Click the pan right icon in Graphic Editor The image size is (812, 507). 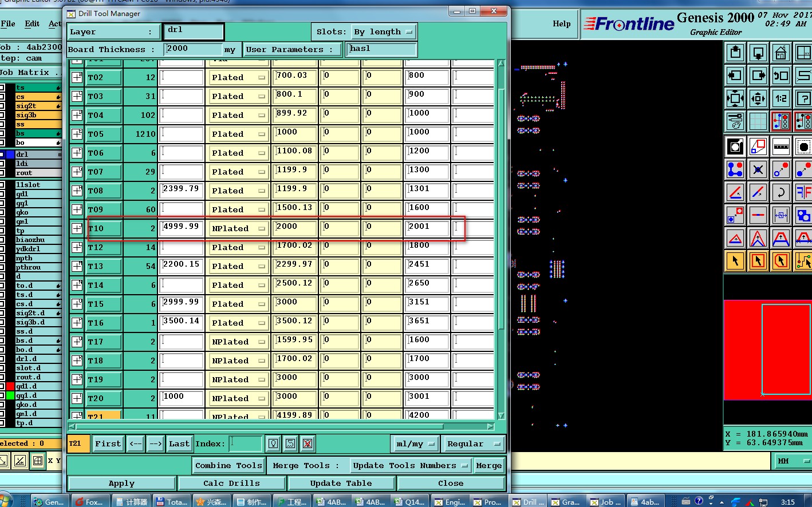pos(758,75)
